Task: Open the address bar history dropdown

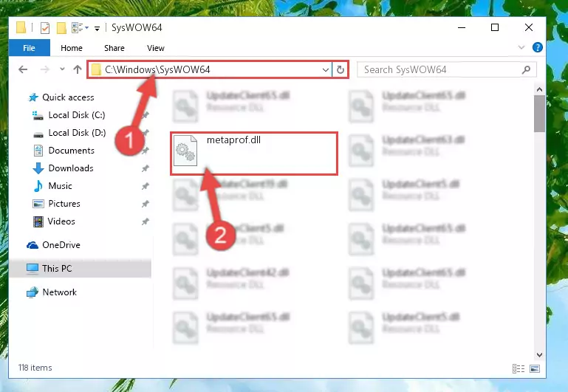Action: point(325,69)
